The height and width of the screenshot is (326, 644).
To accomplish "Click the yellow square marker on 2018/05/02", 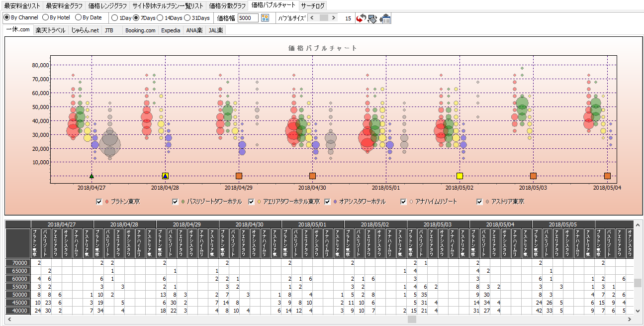I will tap(460, 176).
